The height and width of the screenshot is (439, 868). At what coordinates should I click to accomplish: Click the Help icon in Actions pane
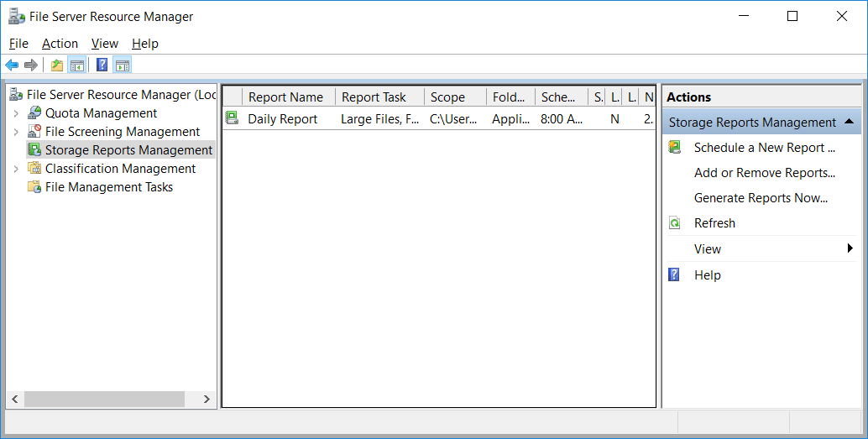tap(674, 274)
